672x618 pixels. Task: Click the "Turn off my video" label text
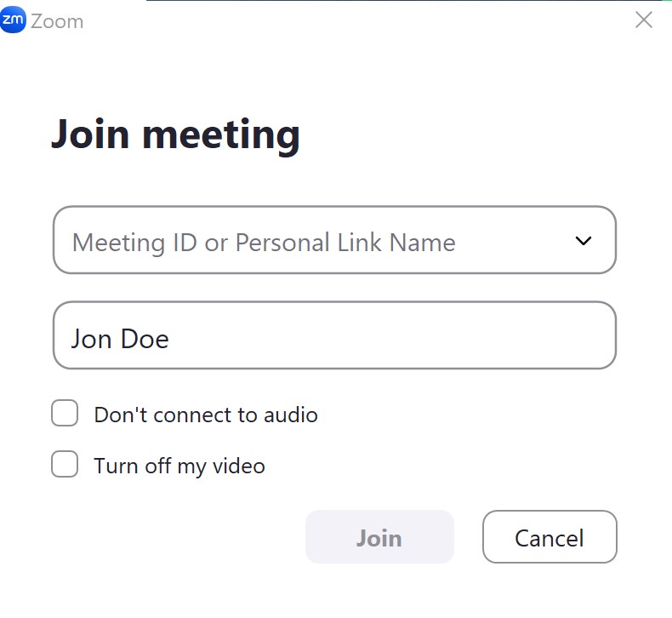point(179,466)
